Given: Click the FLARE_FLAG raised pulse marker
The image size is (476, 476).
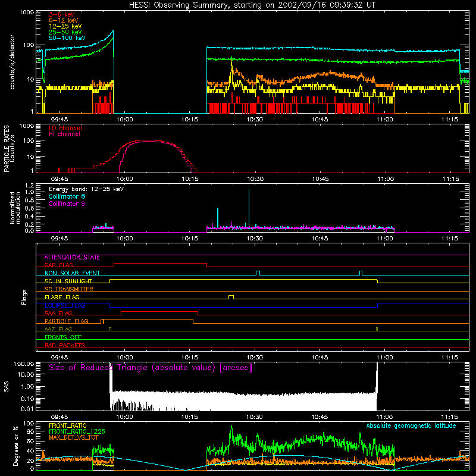Looking at the screenshot, I should click(231, 297).
